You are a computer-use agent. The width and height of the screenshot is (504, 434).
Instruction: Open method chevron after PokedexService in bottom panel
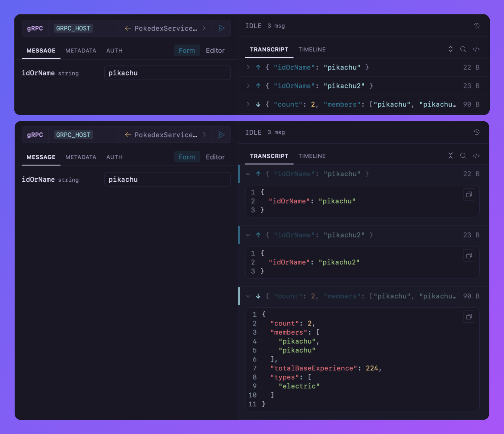[x=204, y=135]
